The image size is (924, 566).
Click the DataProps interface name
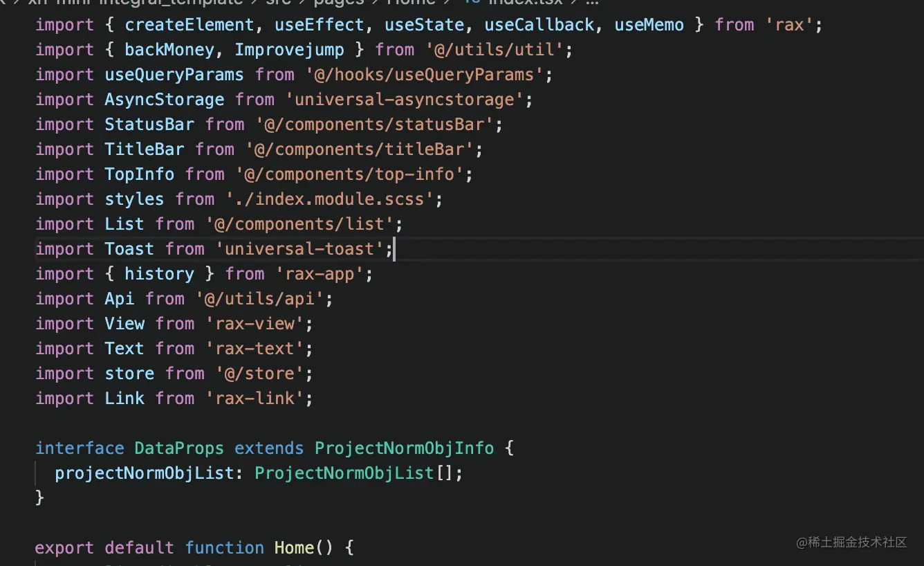pos(179,448)
